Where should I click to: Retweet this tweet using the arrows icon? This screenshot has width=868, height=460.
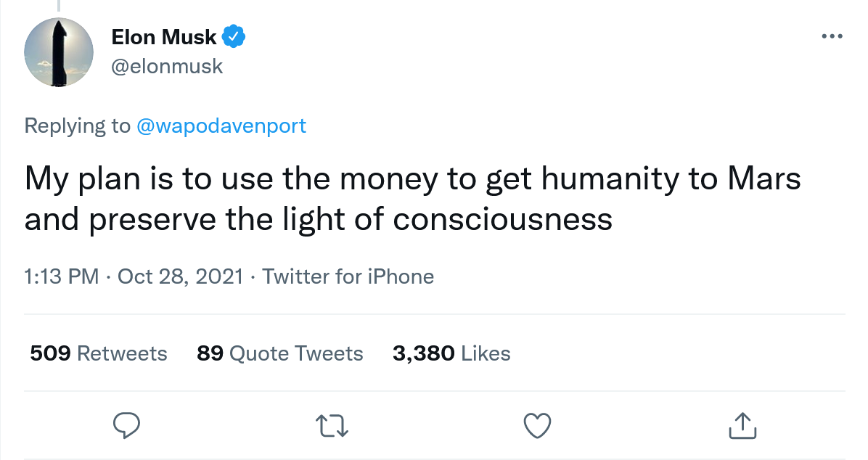pos(333,425)
